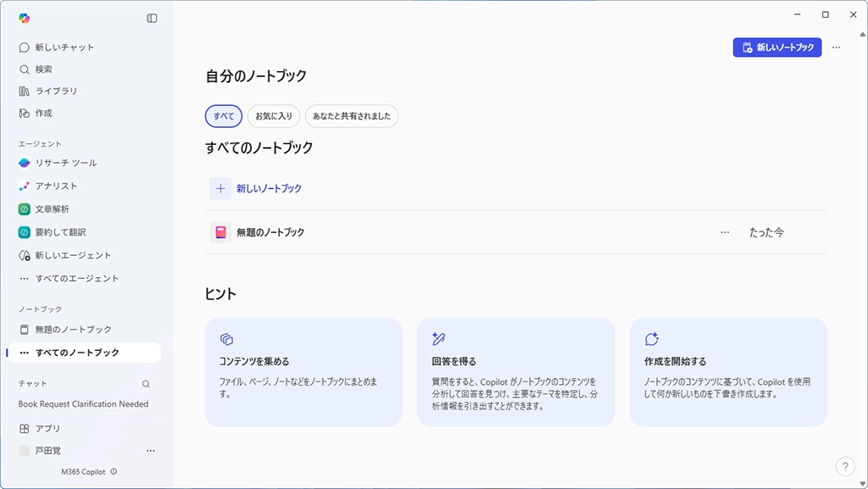868x489 pixels.
Task: Launch the アナリスト agent
Action: pos(56,186)
